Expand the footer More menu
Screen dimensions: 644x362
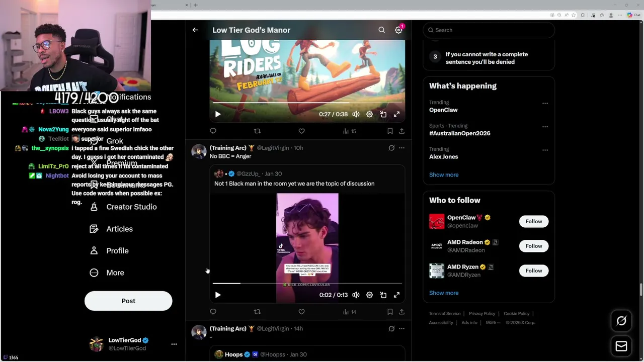coord(493,322)
